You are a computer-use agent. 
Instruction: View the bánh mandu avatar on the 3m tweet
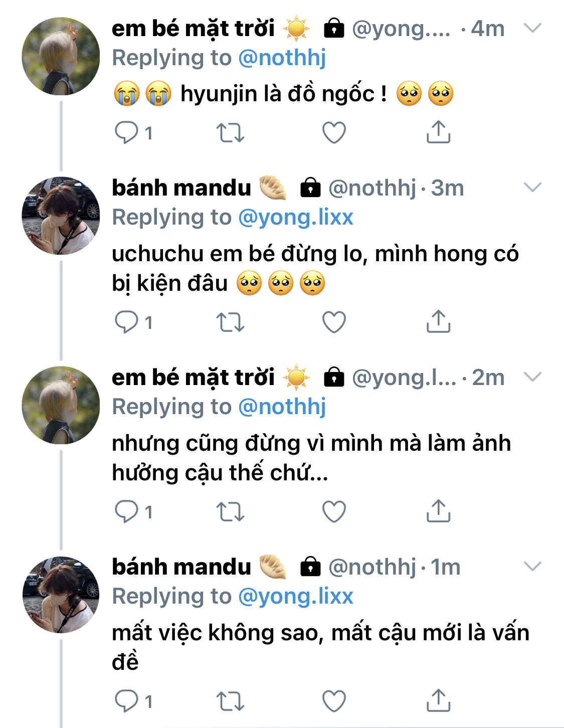tap(61, 216)
